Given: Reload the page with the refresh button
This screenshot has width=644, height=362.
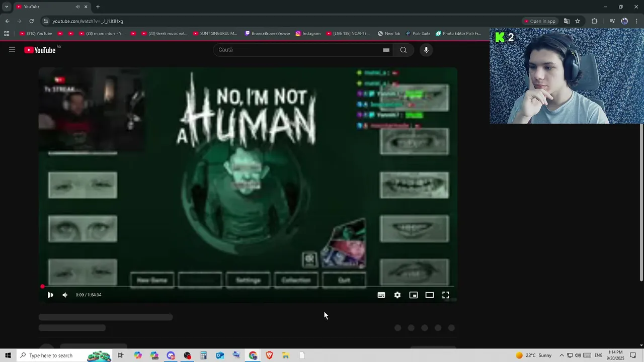Looking at the screenshot, I should click(x=31, y=21).
